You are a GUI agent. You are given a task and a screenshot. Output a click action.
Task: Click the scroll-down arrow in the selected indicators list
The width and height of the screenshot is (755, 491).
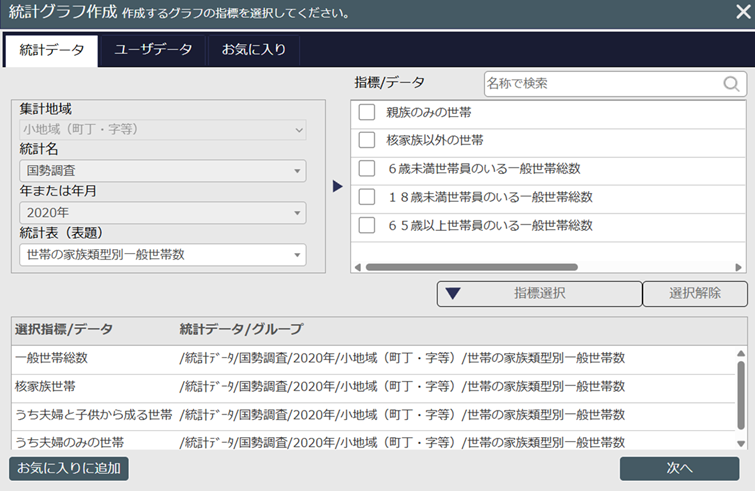click(x=741, y=443)
